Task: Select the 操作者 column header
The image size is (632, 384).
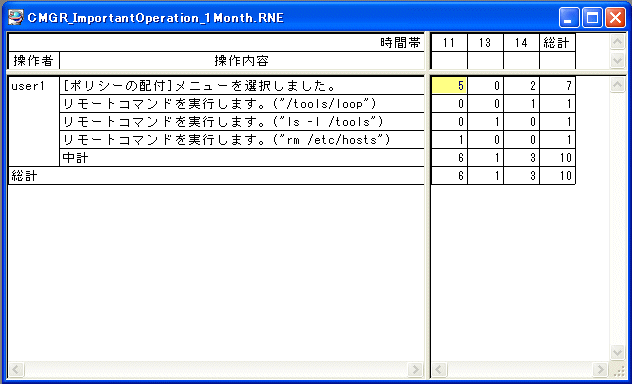Action: [34, 60]
